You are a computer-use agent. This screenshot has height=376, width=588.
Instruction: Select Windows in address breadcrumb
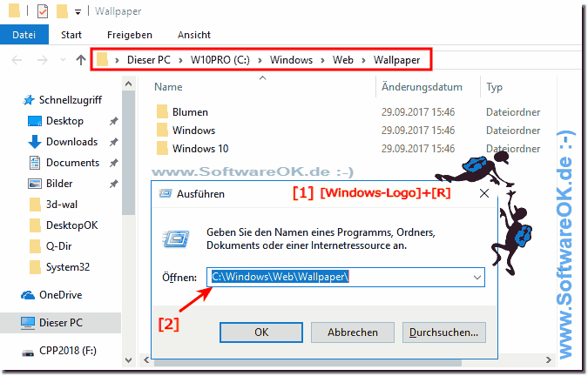291,60
